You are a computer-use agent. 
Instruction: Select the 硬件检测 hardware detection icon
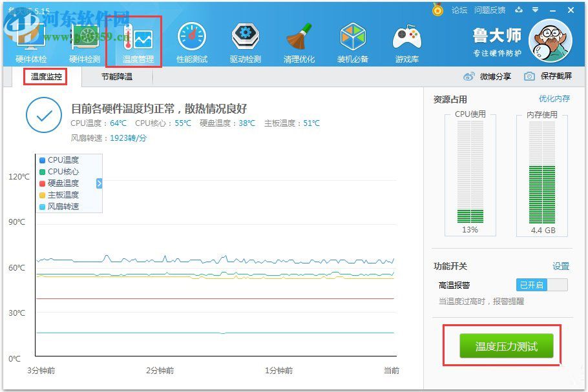pos(85,41)
